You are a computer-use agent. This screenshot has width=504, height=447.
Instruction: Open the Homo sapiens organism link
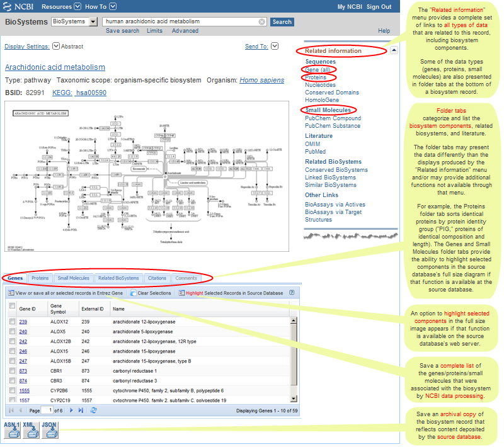pos(261,80)
